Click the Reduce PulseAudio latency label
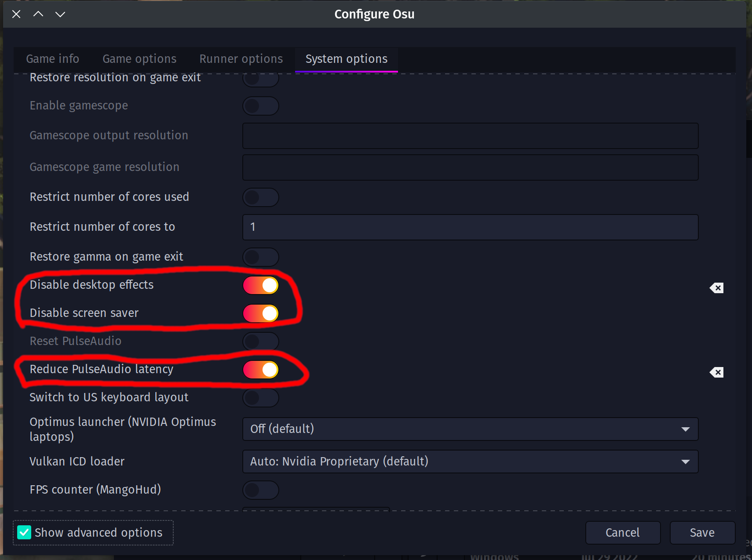This screenshot has width=752, height=560. (x=102, y=369)
